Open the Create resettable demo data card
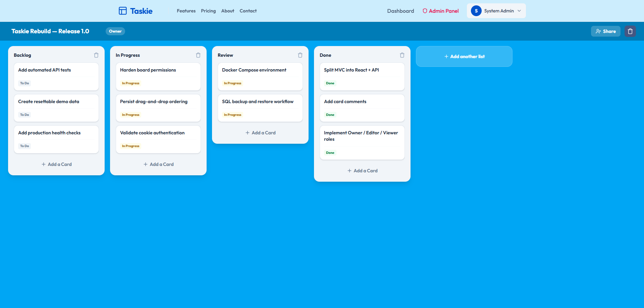This screenshot has height=308, width=644. coord(56,108)
